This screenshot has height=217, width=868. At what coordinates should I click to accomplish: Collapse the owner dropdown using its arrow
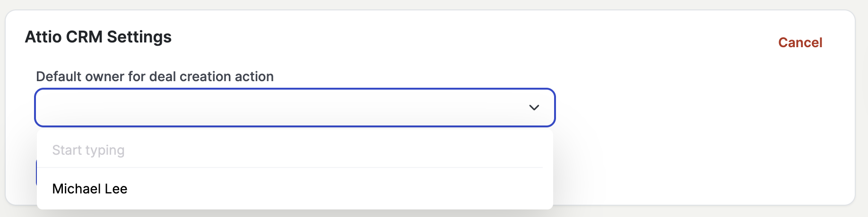[534, 108]
